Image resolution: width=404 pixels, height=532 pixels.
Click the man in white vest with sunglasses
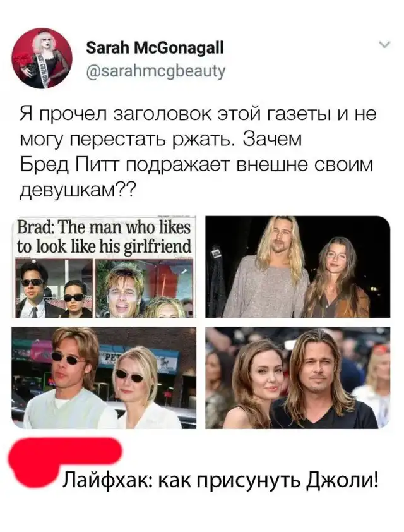click(x=69, y=378)
